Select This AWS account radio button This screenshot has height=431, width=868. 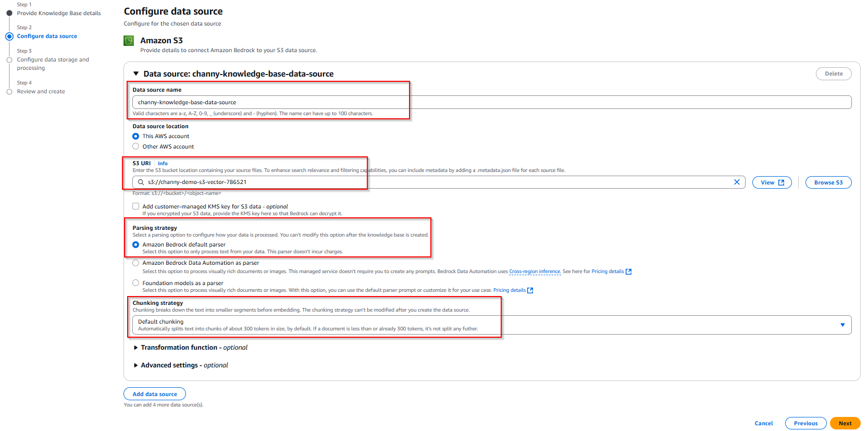pyautogui.click(x=135, y=136)
